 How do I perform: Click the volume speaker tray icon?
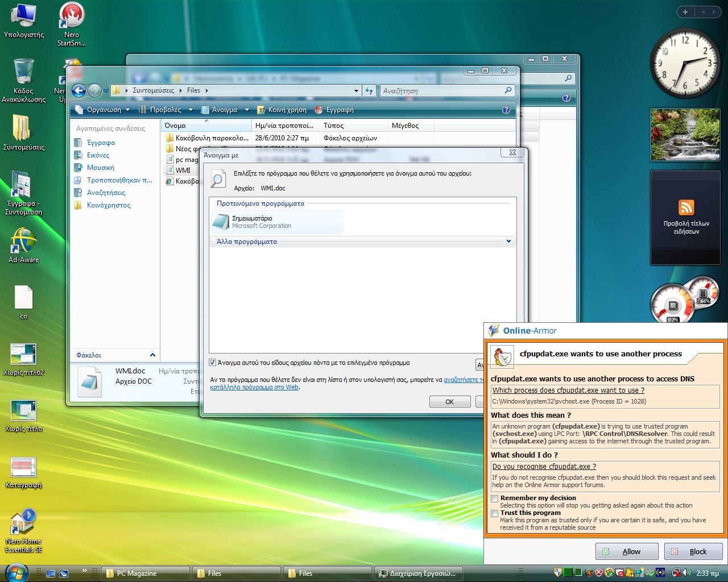coord(686,573)
